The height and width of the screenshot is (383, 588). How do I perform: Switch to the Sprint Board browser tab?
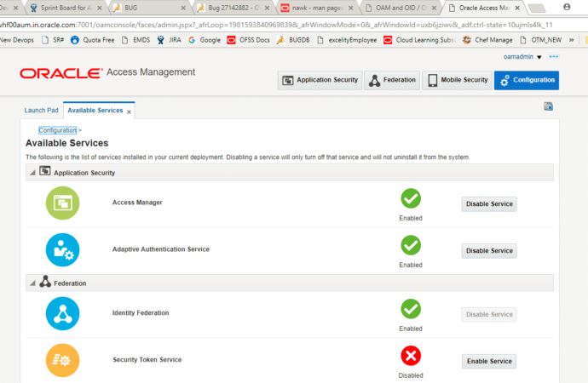point(66,8)
